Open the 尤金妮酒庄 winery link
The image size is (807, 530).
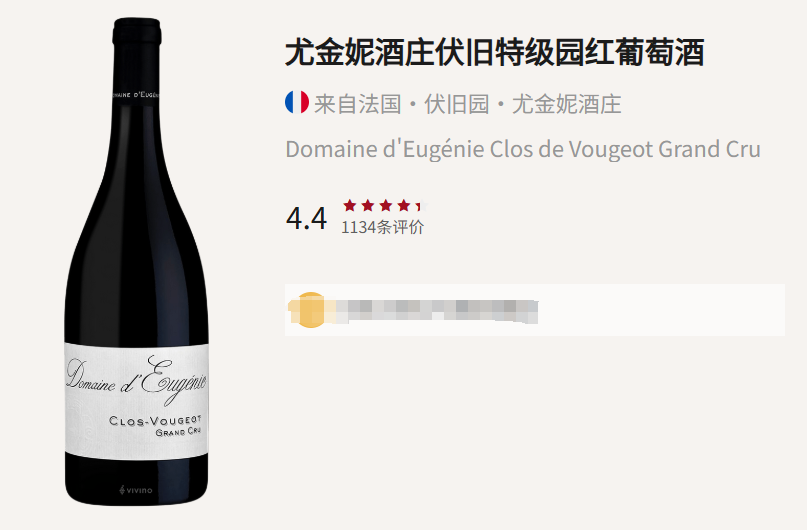click(567, 104)
